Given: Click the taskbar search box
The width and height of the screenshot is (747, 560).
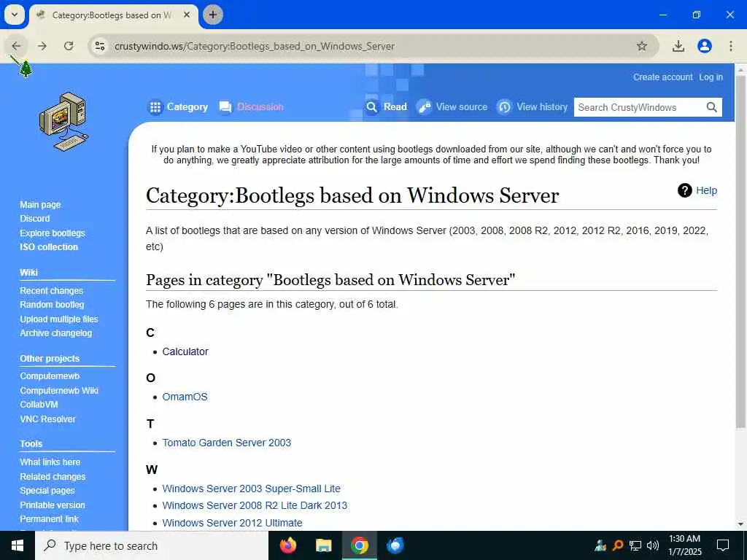Looking at the screenshot, I should tap(152, 545).
